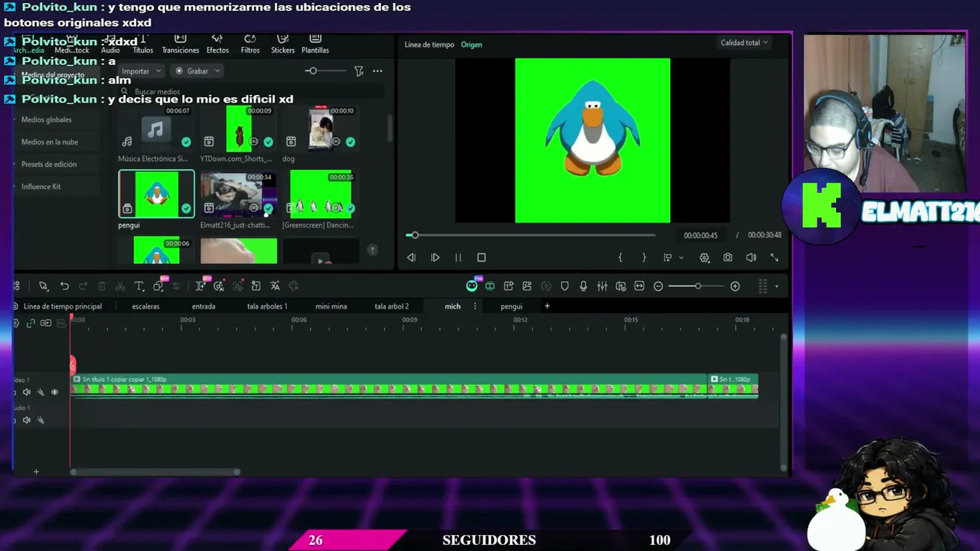The height and width of the screenshot is (551, 980).
Task: Undo the last edit
Action: point(64,286)
